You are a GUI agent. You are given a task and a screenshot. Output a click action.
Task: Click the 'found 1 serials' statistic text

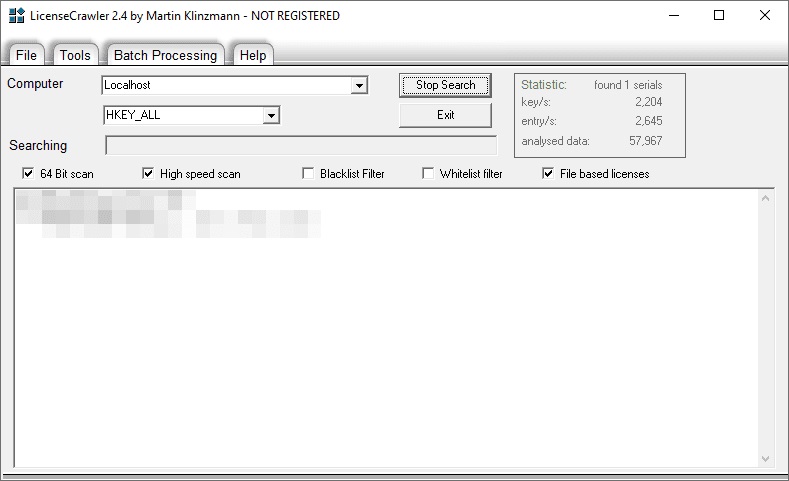point(628,85)
